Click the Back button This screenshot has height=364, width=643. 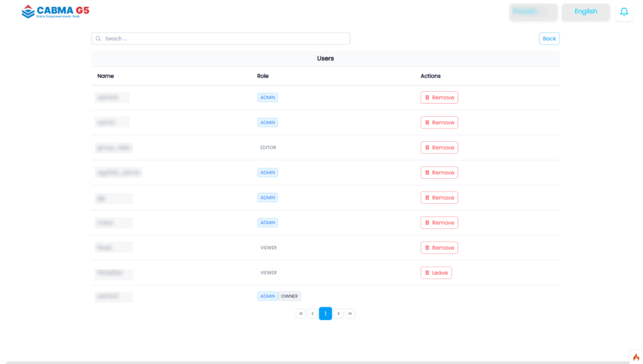click(x=549, y=39)
